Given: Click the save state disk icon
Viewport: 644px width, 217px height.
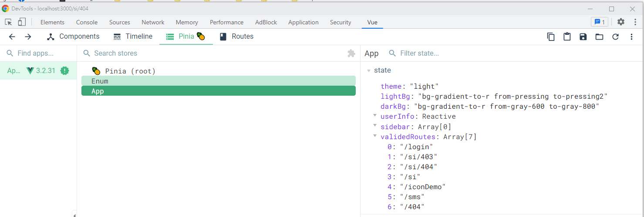Looking at the screenshot, I should (583, 37).
